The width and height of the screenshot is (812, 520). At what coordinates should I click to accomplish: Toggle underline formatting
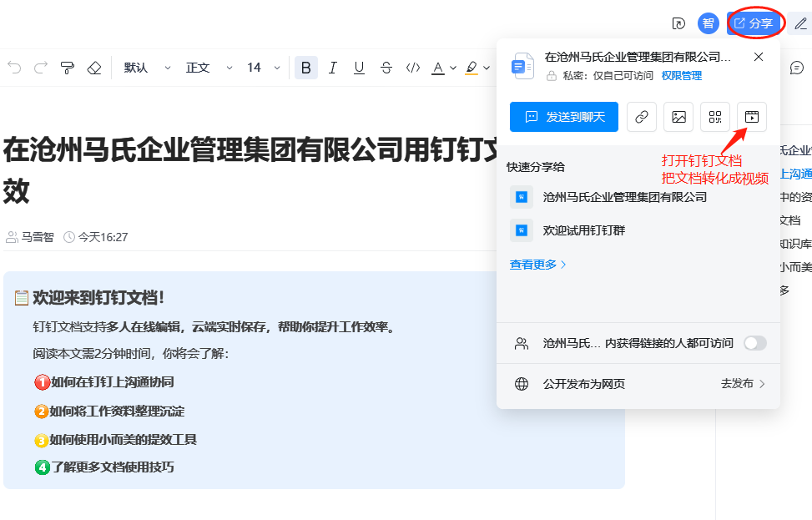[x=359, y=68]
